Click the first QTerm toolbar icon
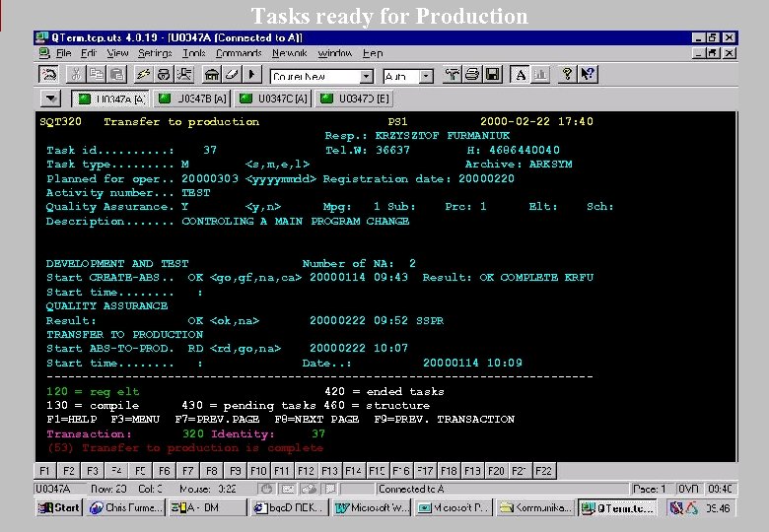769x532 pixels. (x=48, y=75)
